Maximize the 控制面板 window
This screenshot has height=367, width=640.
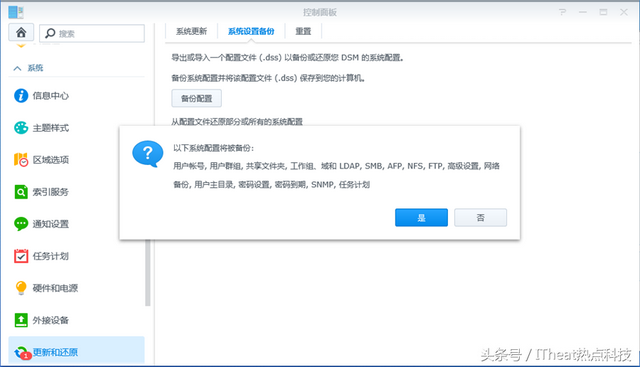tap(603, 12)
